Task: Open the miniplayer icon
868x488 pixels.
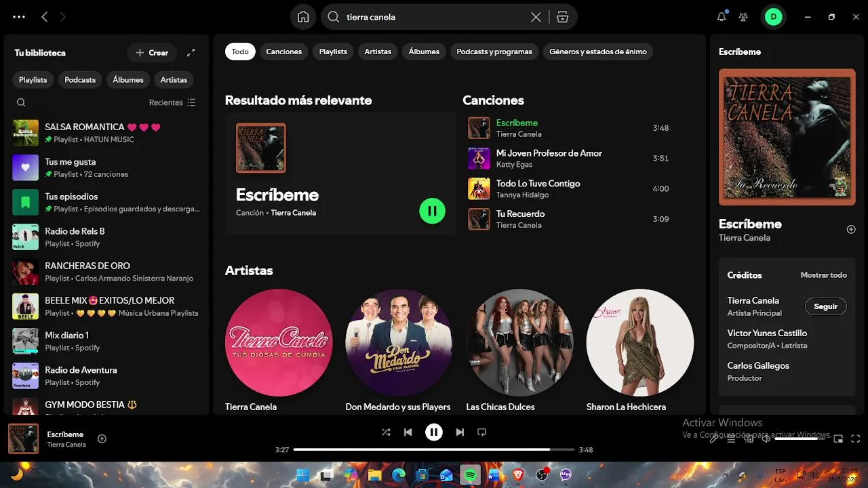Action: tap(838, 439)
